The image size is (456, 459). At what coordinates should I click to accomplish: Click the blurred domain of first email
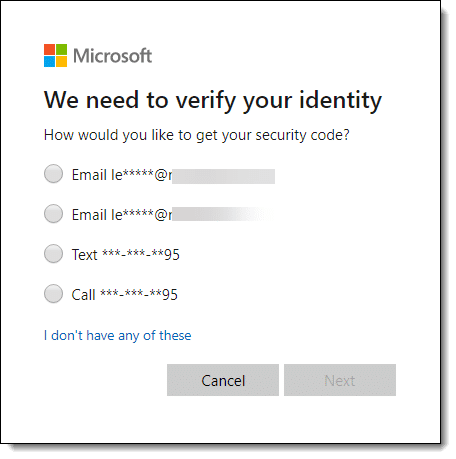click(223, 176)
